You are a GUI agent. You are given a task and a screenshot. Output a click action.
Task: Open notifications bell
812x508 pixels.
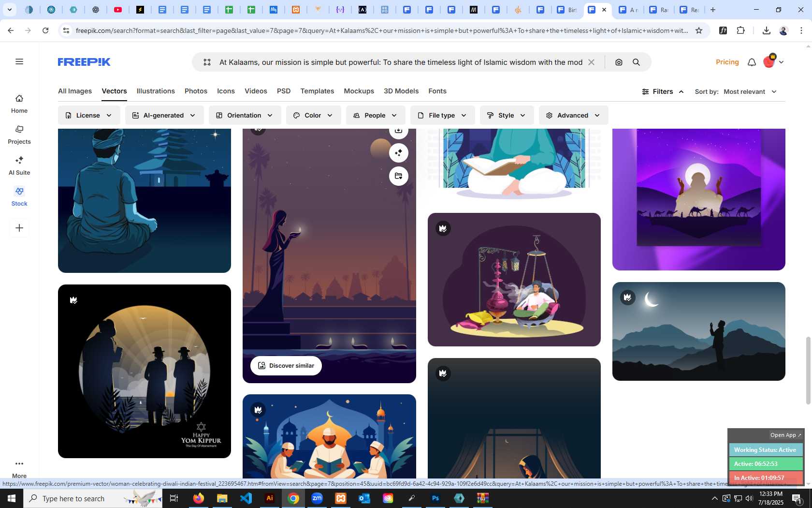752,62
